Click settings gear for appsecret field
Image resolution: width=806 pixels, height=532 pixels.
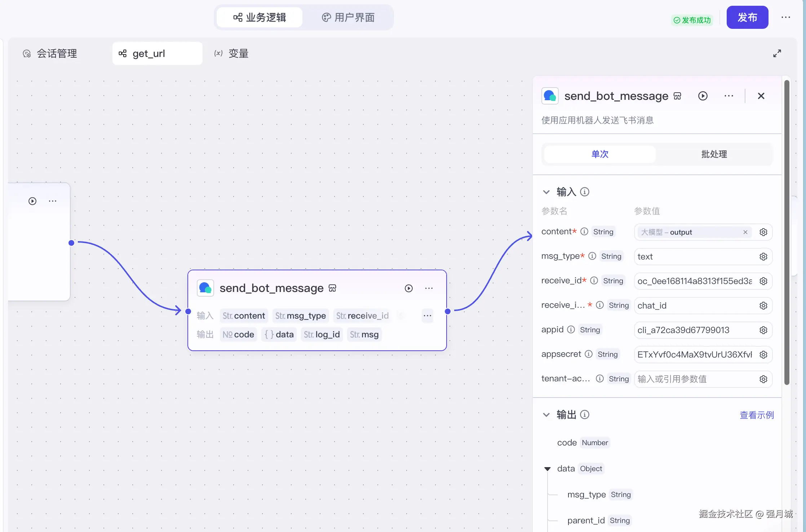point(763,355)
